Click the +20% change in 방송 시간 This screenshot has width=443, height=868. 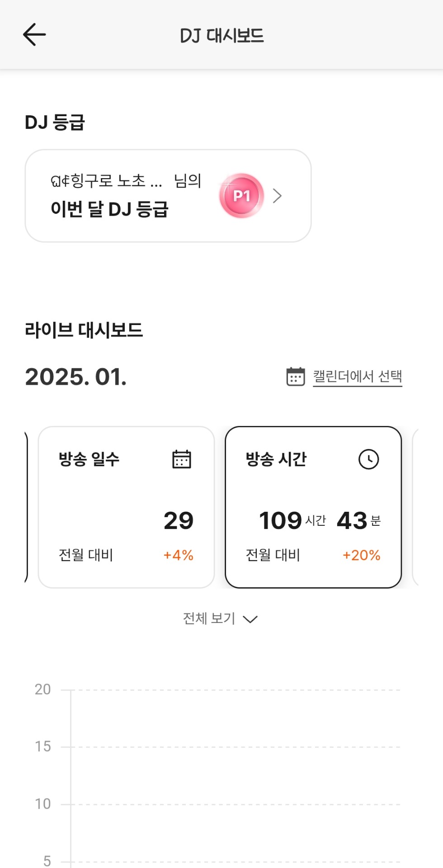[x=362, y=555]
